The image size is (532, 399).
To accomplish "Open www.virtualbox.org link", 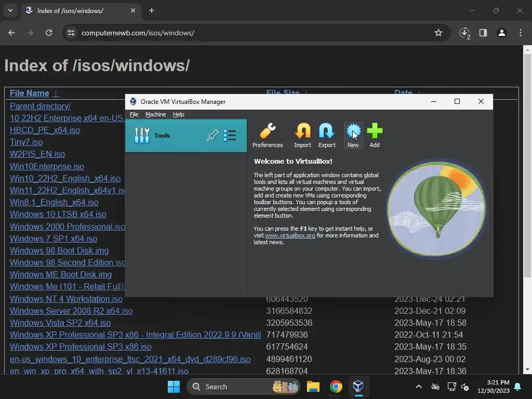I will (x=290, y=235).
